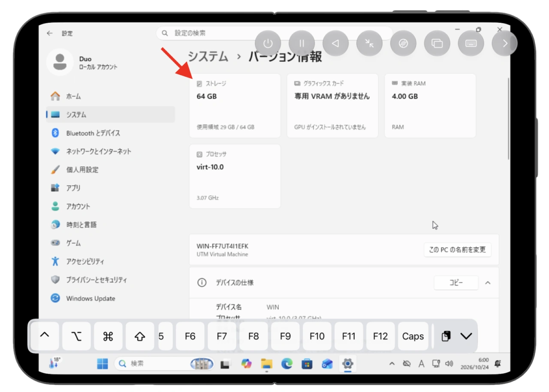Tap the UTM power button
This screenshot has width=549, height=392.
tap(268, 43)
